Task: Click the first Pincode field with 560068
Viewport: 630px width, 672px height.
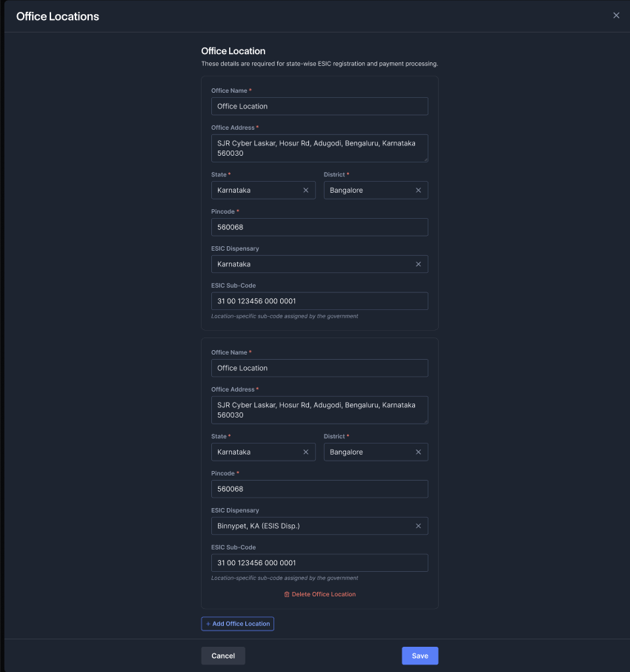Action: [x=319, y=227]
